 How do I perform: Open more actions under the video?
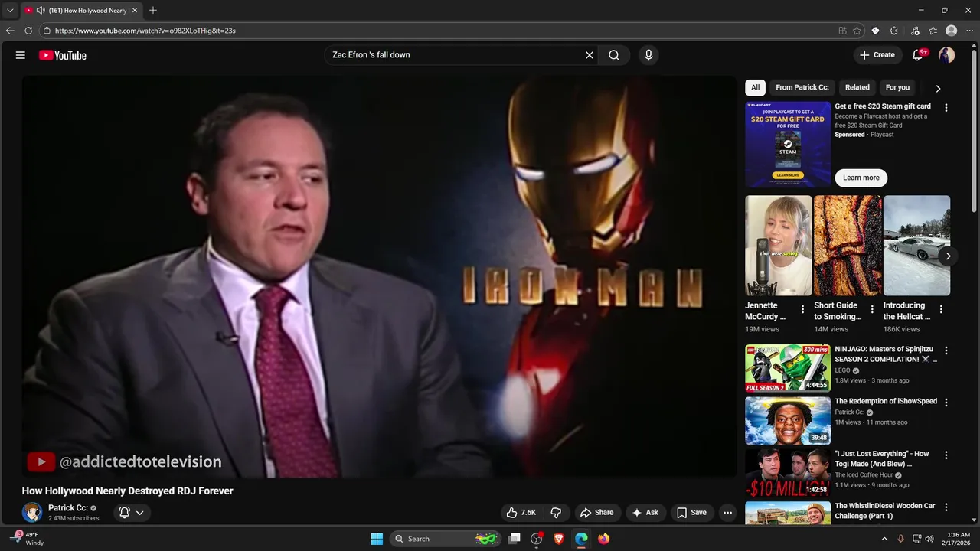[728, 513]
